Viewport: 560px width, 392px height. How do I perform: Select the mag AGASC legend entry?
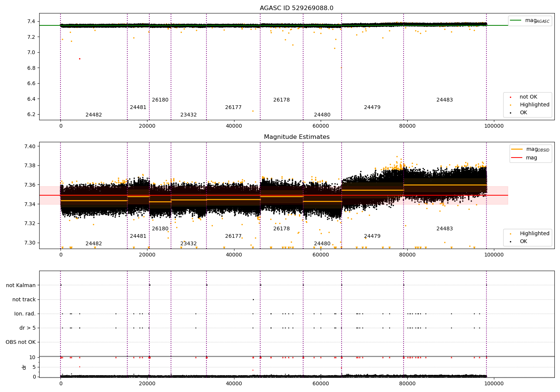530,21
